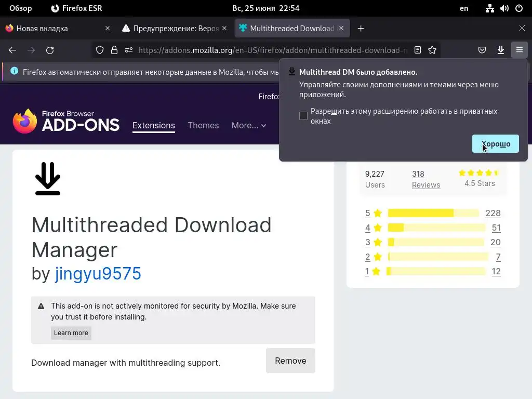532x399 pixels.
Task: Open the power menu icon
Action: [519, 8]
